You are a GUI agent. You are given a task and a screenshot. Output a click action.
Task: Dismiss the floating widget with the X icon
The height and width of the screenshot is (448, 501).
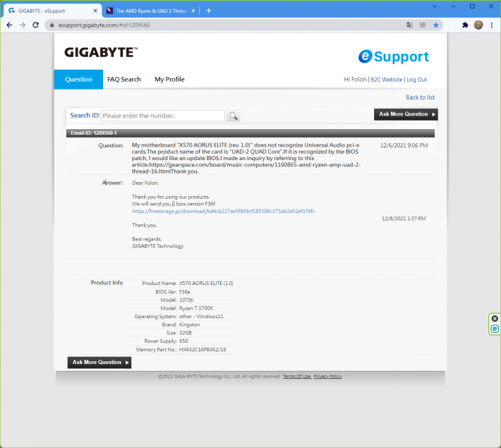pyautogui.click(x=495, y=319)
